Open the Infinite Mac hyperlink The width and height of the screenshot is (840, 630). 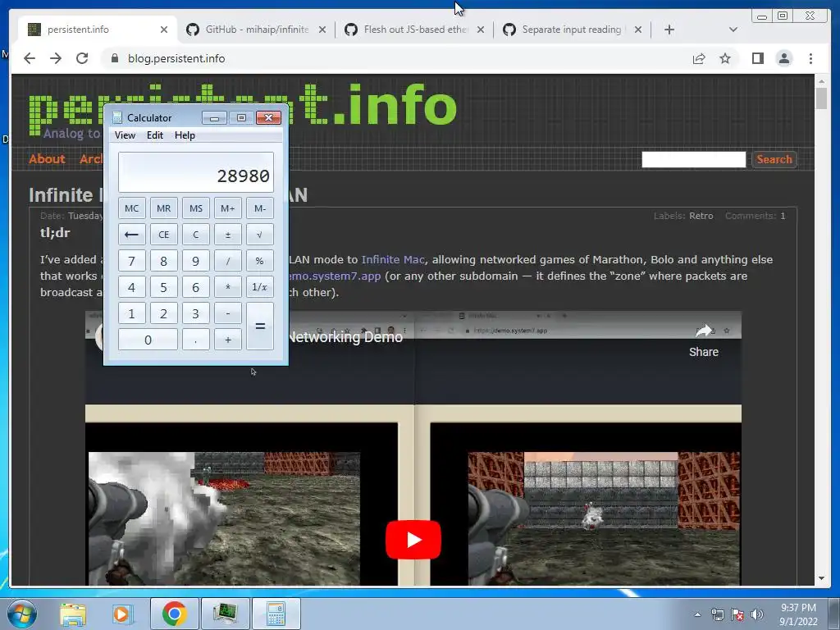point(393,260)
